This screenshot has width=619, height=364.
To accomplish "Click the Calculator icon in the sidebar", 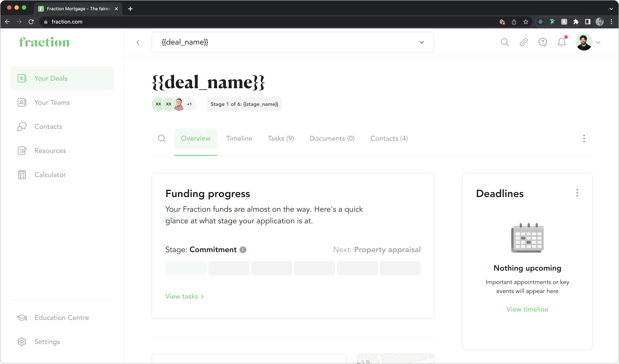I will click(x=22, y=175).
